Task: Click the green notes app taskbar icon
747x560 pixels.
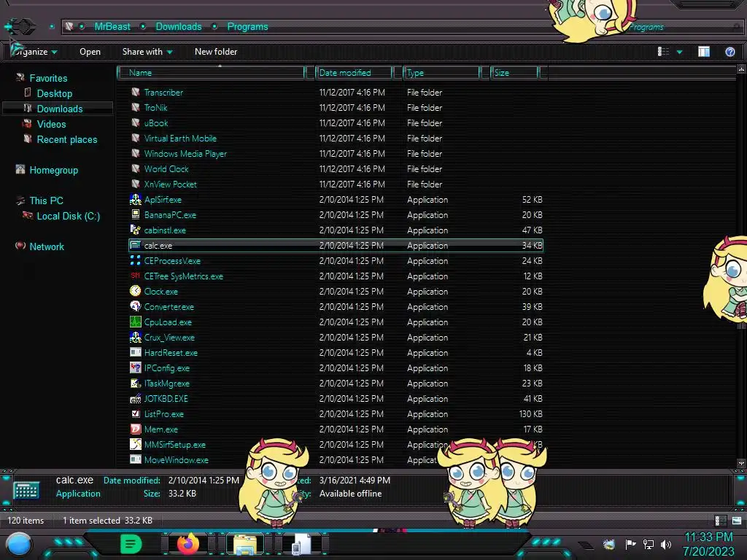Action: 131,544
